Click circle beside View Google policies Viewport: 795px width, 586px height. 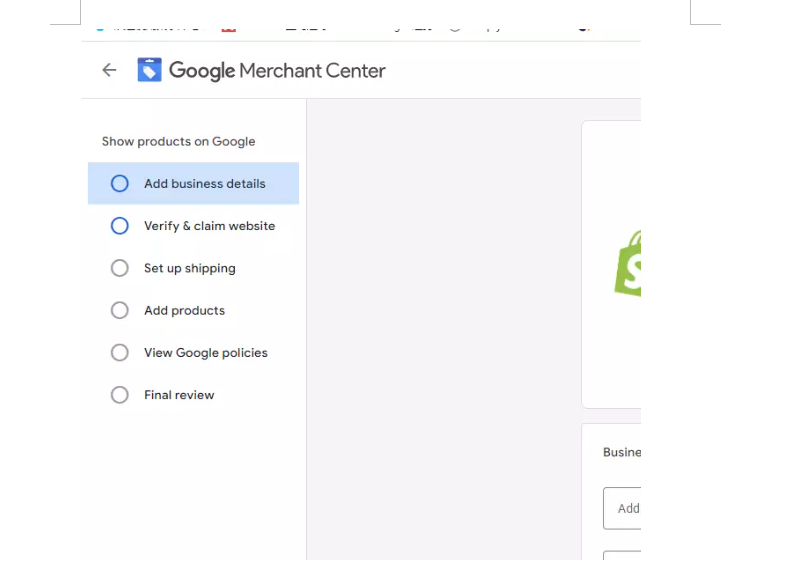pos(120,352)
